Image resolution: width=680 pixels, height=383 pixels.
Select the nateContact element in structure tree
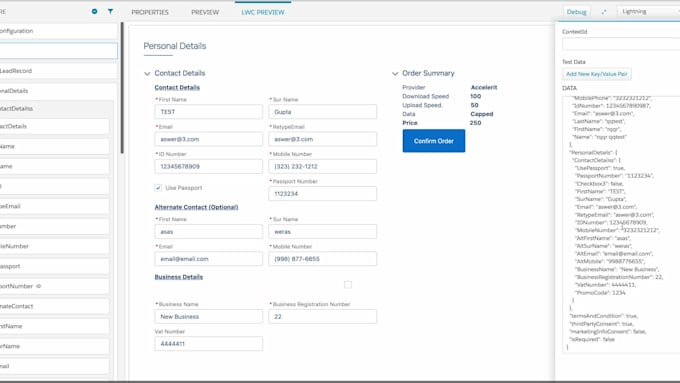(x=54, y=306)
